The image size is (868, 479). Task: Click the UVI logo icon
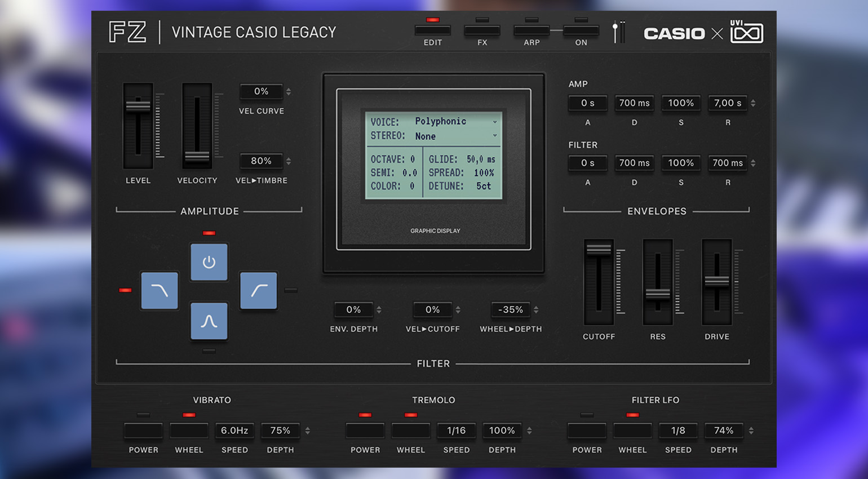(746, 33)
